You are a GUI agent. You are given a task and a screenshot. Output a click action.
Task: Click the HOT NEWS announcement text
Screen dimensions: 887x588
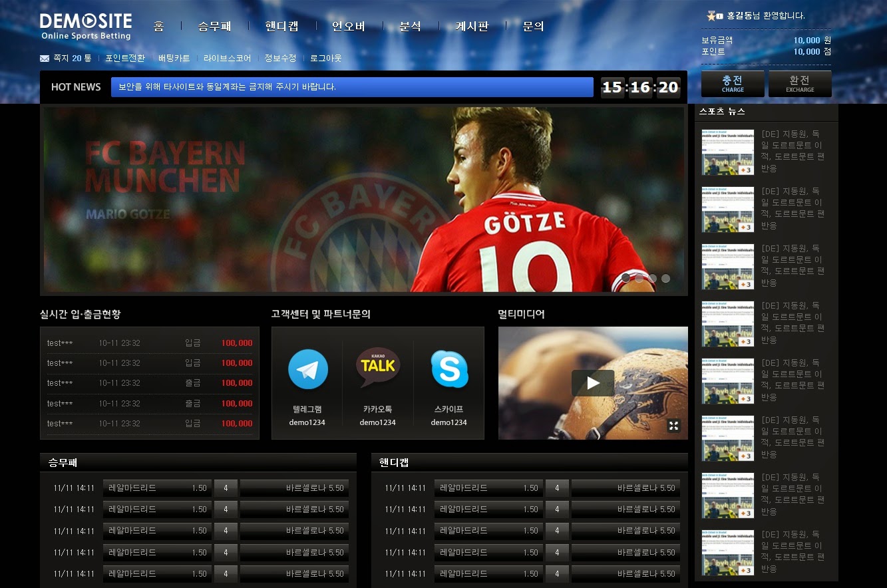coord(228,87)
